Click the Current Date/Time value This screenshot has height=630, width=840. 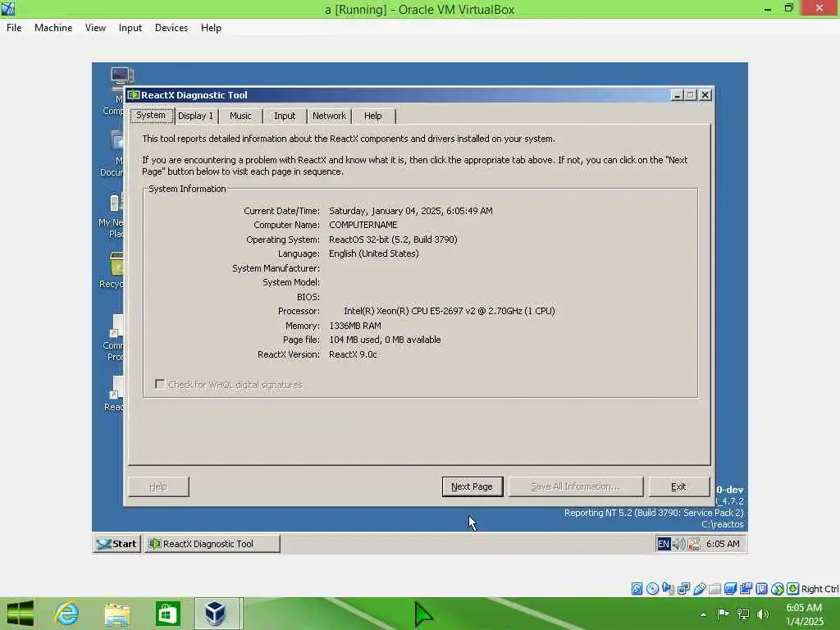point(411,211)
